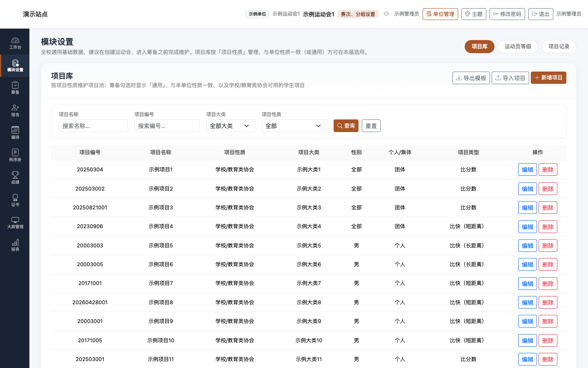Edit row 示例项目11
The image size is (588, 368).
click(x=528, y=359)
